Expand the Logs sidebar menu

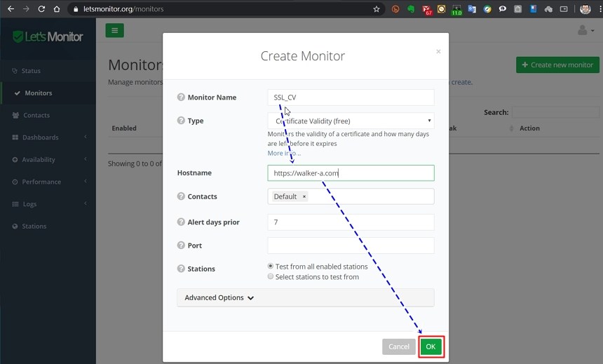48,204
